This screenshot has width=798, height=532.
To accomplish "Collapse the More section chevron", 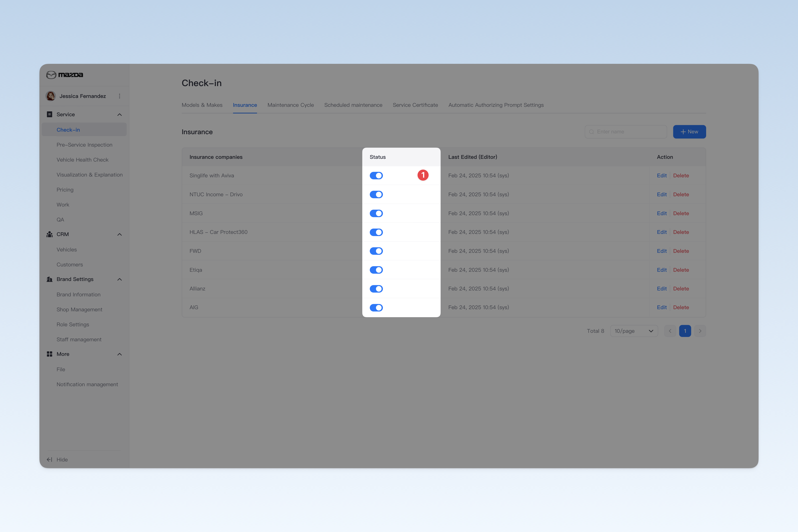I will [x=119, y=354].
